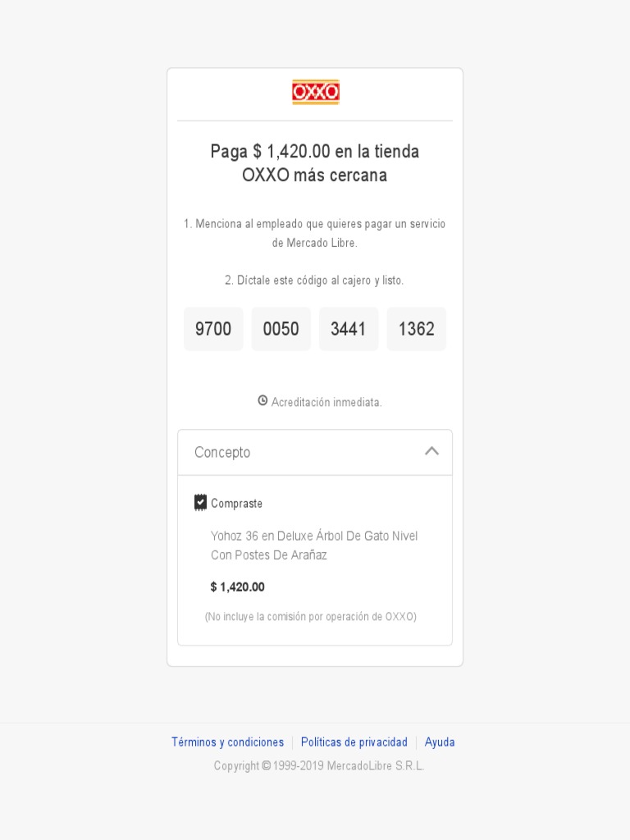Click the Acreditación inmediata label
Image resolution: width=630 pixels, height=840 pixels.
(x=326, y=403)
